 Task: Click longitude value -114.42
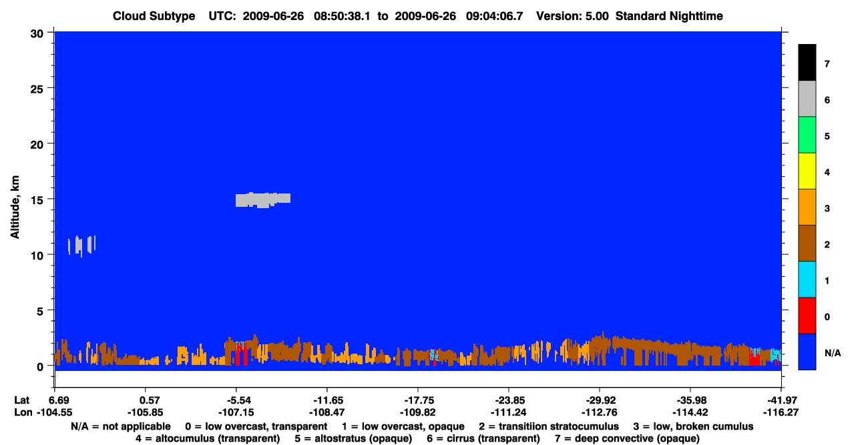[690, 412]
